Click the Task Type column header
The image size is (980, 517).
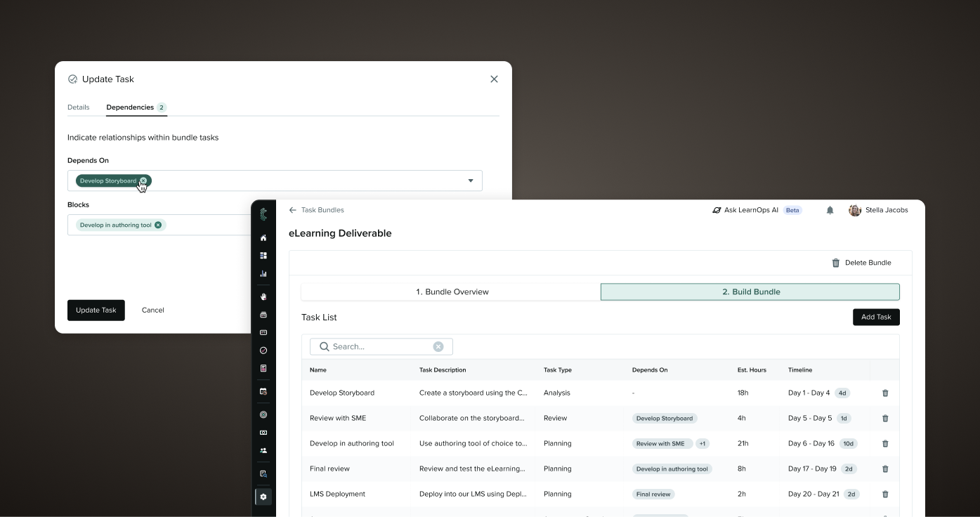click(x=558, y=370)
